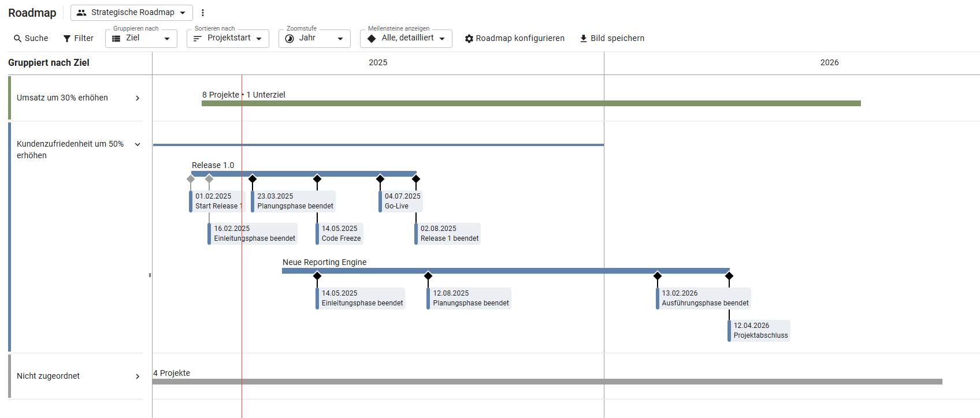Click the Neue Reporting Engine project bar
The height and width of the screenshot is (418, 980).
click(506, 270)
